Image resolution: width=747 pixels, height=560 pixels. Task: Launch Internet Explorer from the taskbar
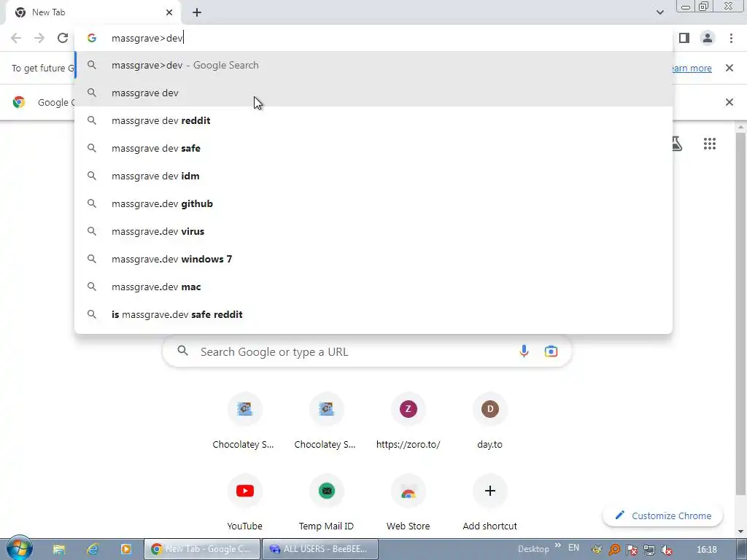(x=93, y=549)
